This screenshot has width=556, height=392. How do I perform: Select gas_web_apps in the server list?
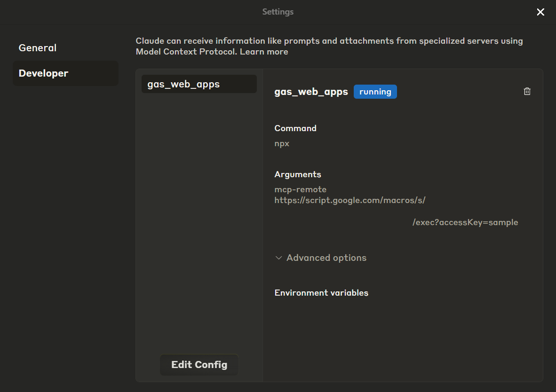(x=199, y=84)
